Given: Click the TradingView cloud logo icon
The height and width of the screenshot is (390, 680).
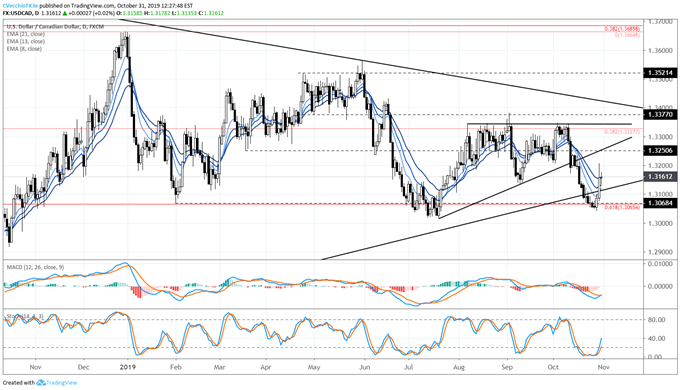Looking at the screenshot, I should tap(41, 383).
